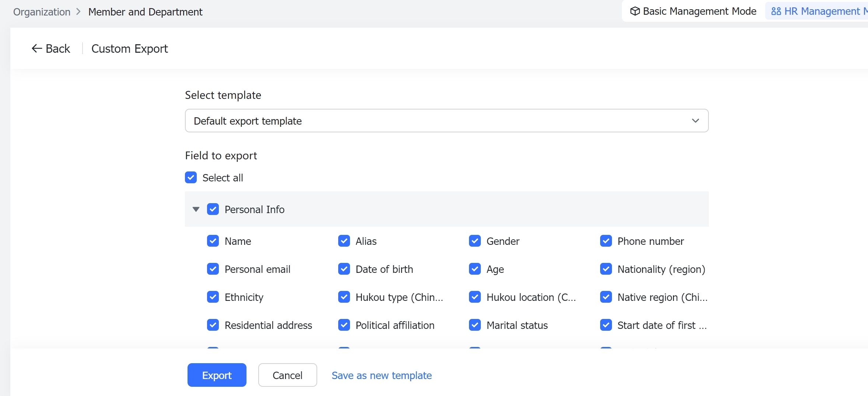Image resolution: width=868 pixels, height=396 pixels.
Task: Switch to Basic Management Mode tab
Action: pos(693,11)
